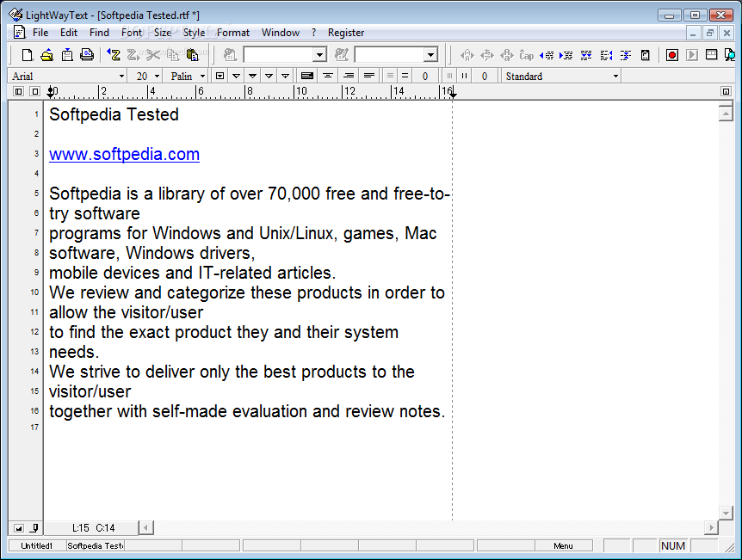
Task: Click the increase indent blue right-arrow icon
Action: (566, 55)
